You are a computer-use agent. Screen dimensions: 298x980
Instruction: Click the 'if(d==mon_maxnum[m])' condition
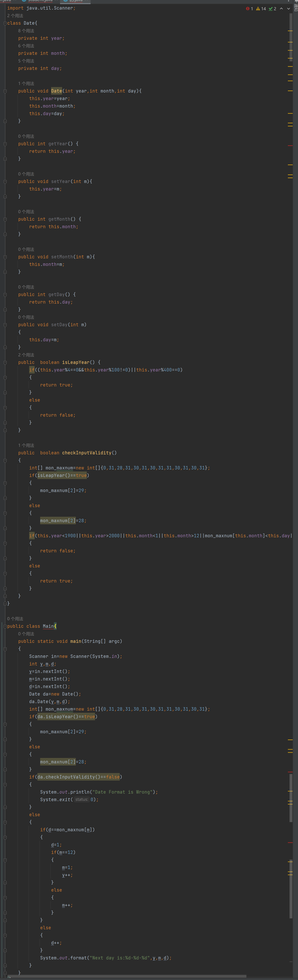(x=67, y=830)
